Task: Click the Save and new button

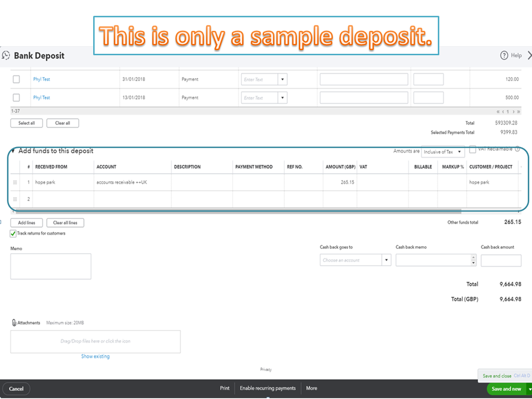Action: (x=506, y=389)
